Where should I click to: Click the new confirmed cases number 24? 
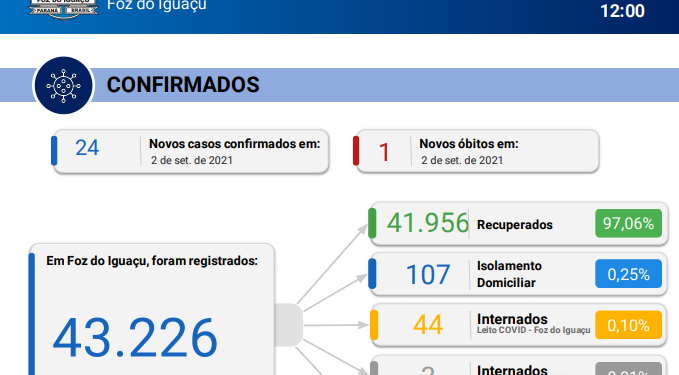click(87, 148)
